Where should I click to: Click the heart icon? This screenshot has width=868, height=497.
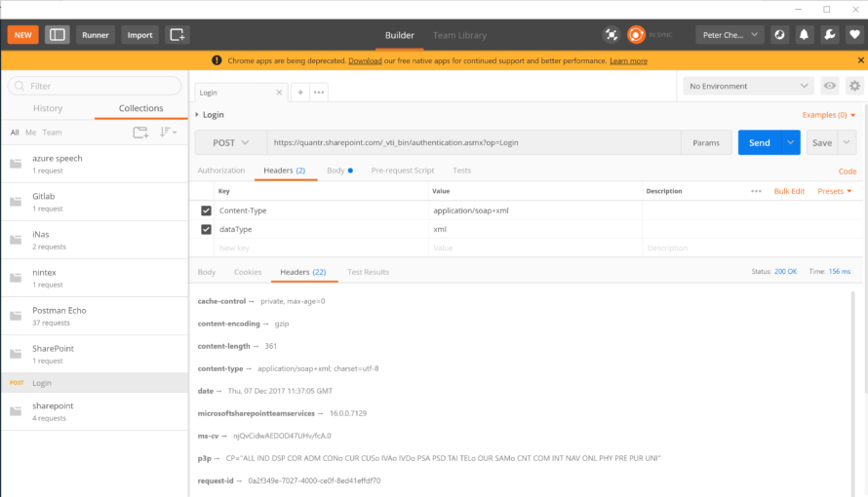pos(854,35)
